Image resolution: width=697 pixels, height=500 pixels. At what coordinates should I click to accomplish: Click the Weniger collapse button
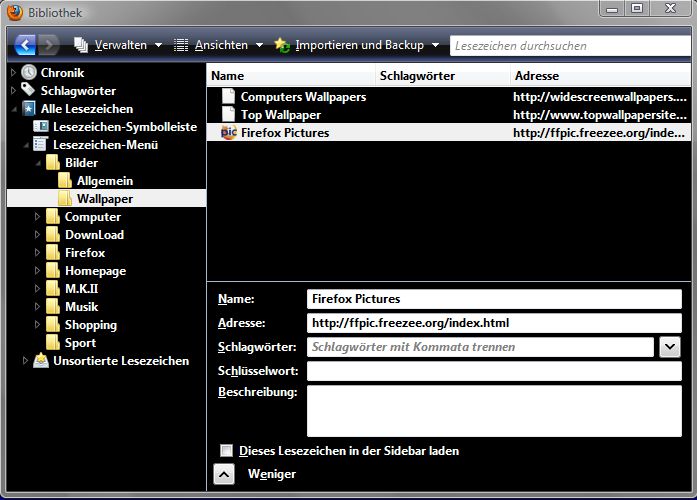click(225, 475)
